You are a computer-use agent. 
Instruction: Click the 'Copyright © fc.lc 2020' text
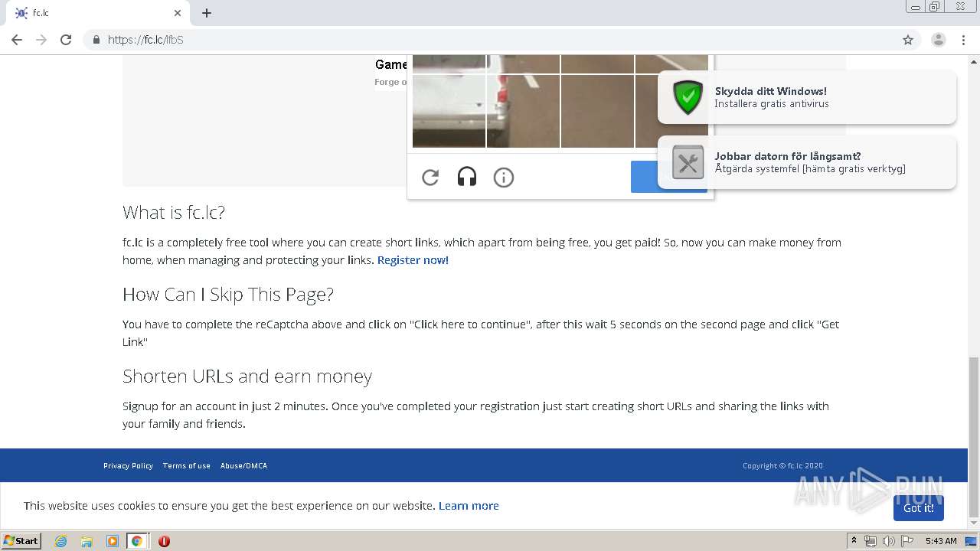click(782, 465)
